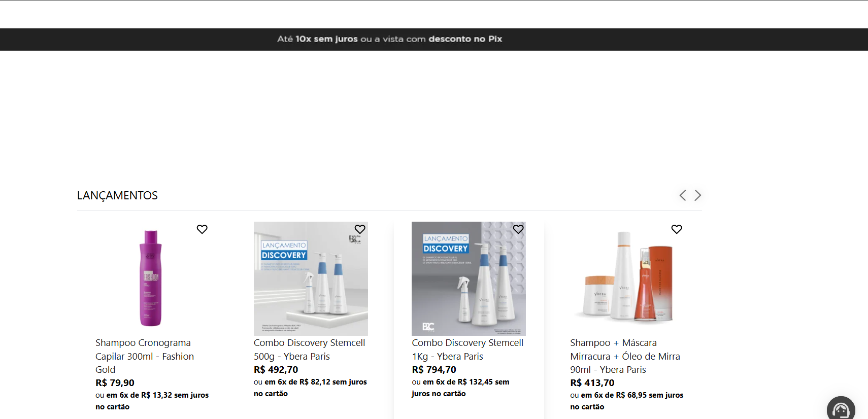Open the Combo Discovery Stemcell 1Kg image
This screenshot has width=868, height=419.
(x=469, y=278)
